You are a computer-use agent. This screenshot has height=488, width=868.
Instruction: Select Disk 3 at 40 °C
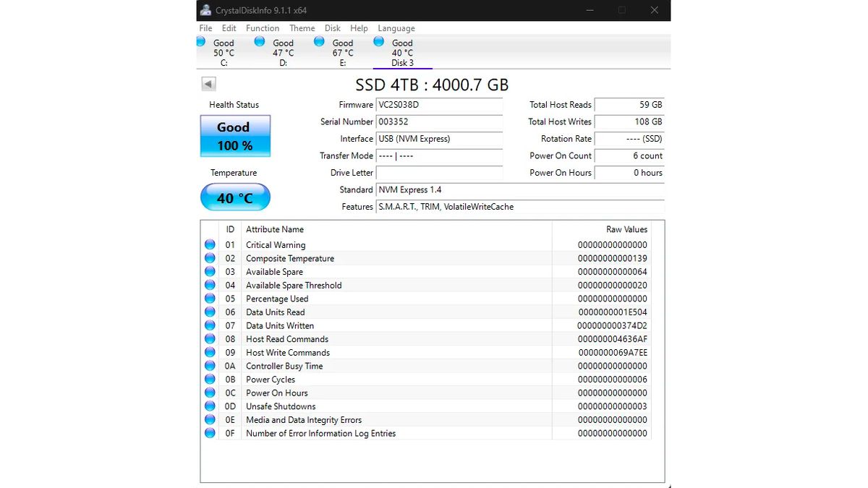[x=402, y=53]
